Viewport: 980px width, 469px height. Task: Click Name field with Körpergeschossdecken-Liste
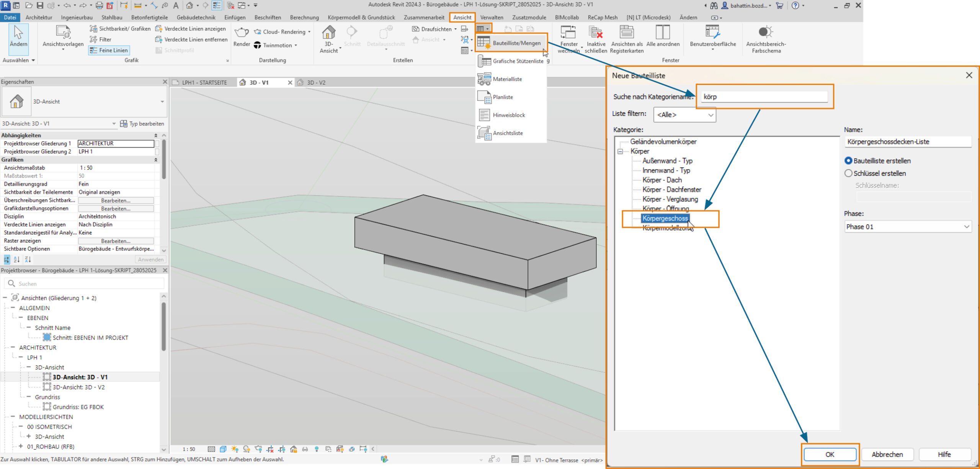tap(908, 142)
